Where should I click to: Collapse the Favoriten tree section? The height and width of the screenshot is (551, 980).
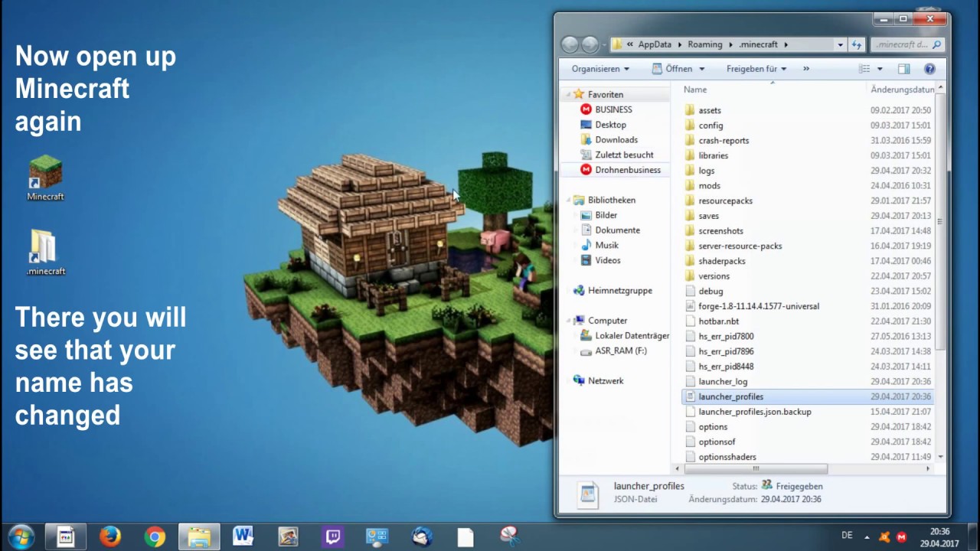[567, 94]
